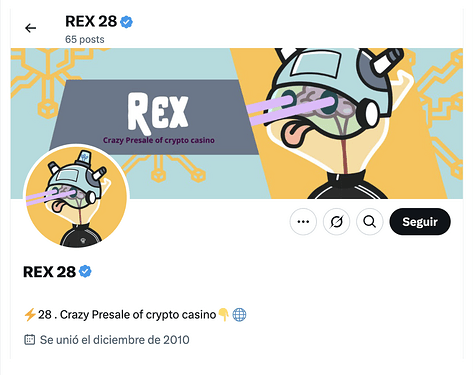Click the pointing-down hand emoji in the bio
Viewport: 474px width, 375px height.
[223, 314]
